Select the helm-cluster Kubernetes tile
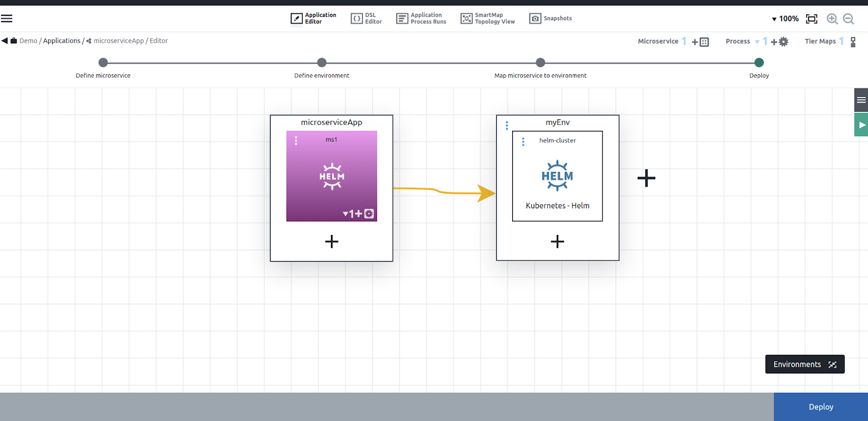 tap(557, 176)
